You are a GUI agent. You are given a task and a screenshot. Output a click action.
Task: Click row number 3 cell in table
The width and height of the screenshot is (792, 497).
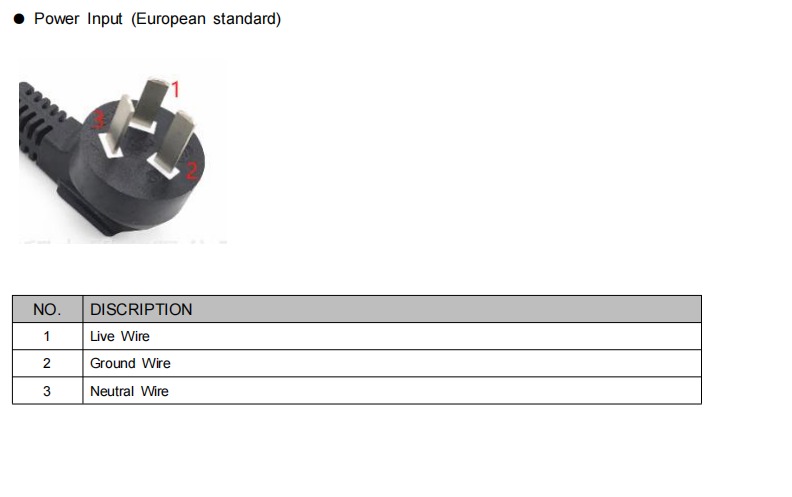point(47,391)
